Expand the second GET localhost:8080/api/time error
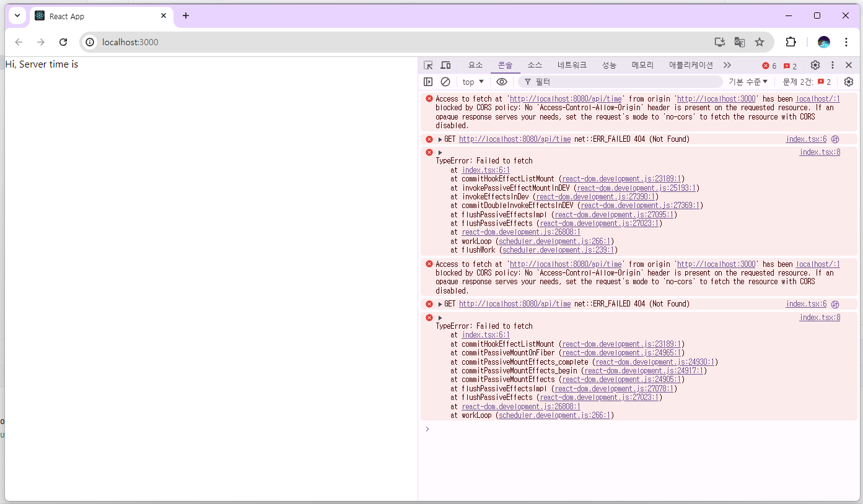Screen dimensions: 863x504 (440, 304)
